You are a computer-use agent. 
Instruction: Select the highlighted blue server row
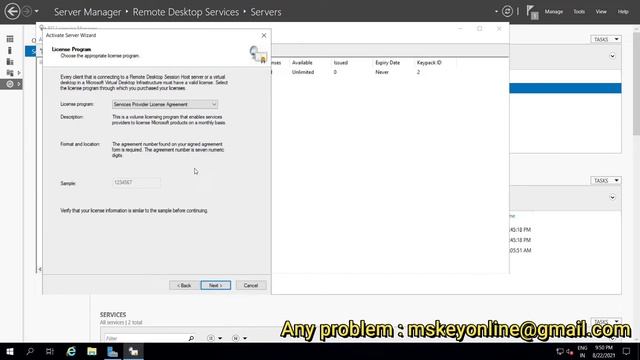click(x=565, y=88)
